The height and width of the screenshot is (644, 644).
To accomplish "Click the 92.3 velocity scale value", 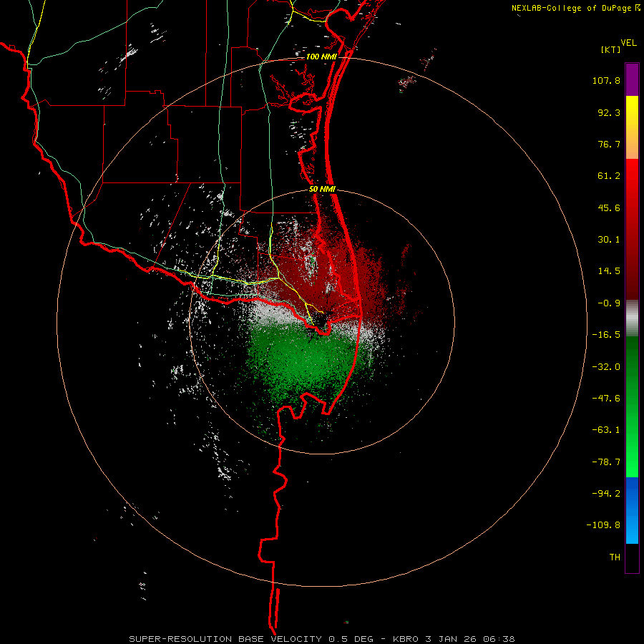I will pos(609,112).
